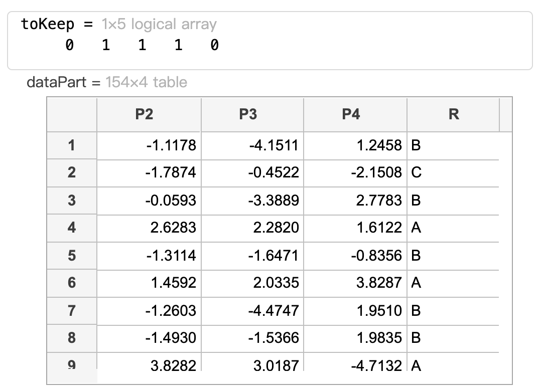Click the dataPart variable name
The width and height of the screenshot is (543, 392).
(56, 82)
